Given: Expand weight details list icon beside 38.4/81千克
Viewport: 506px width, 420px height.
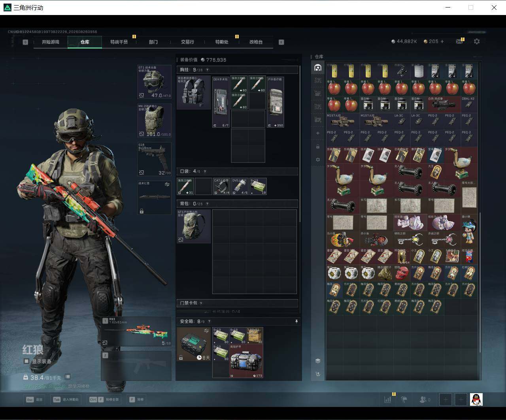Looking at the screenshot, I should point(68,377).
